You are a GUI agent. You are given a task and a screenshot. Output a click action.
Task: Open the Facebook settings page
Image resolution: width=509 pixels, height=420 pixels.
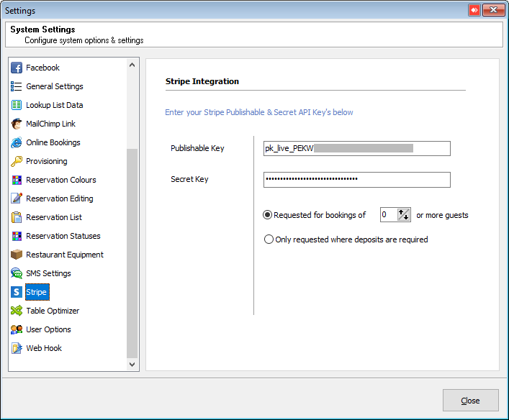(x=42, y=68)
